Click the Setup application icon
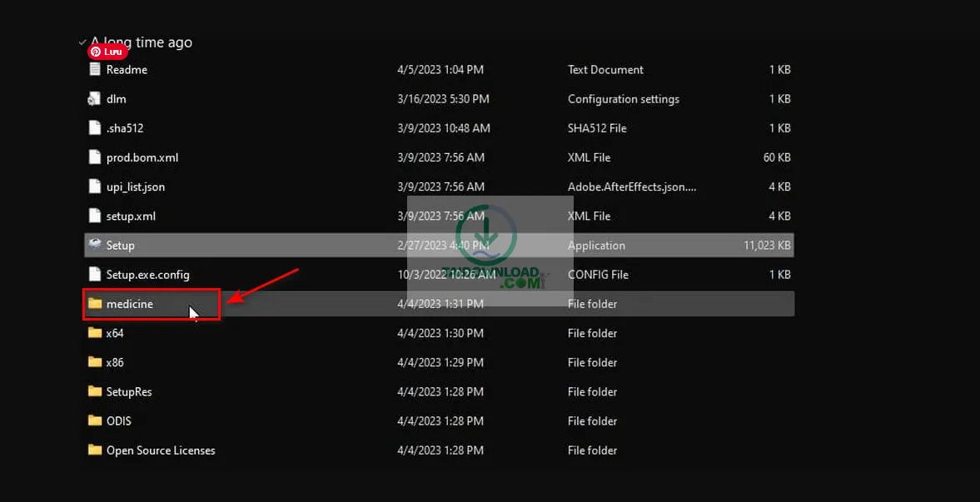 pos(95,245)
